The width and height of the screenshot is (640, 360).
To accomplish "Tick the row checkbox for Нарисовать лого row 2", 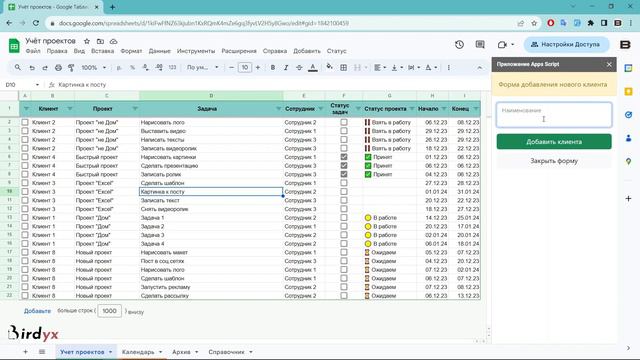I will [25, 122].
